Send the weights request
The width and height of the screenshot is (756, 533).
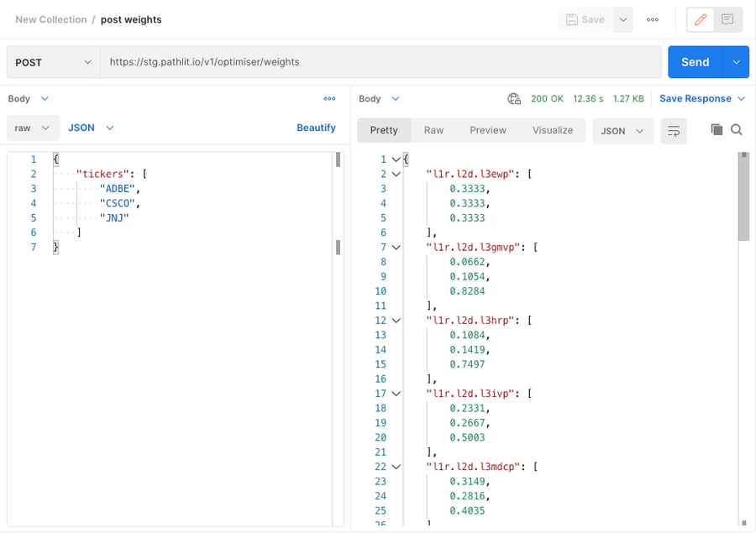(694, 62)
